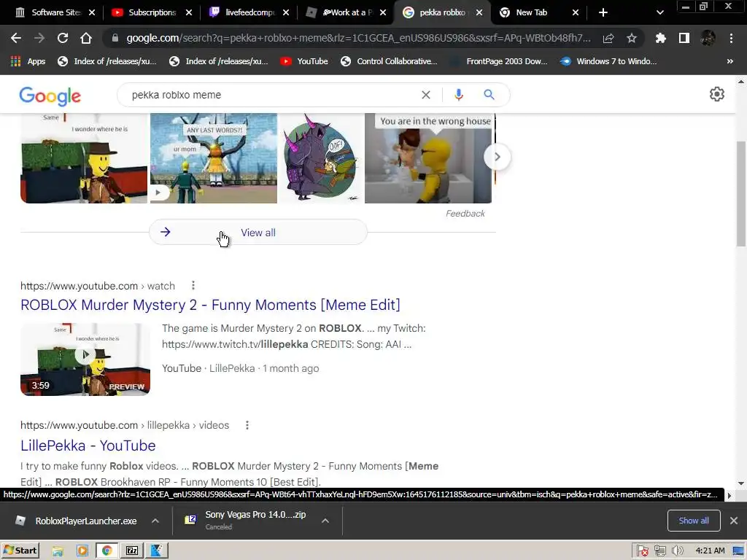Viewport: 747px width, 560px height.
Task: Open 'You are in the wrong house' image
Action: [x=427, y=158]
